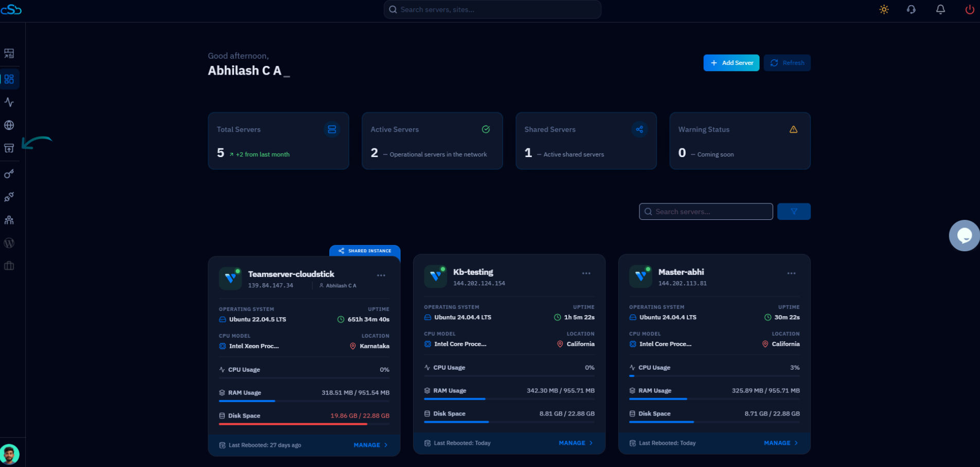980x467 pixels.
Task: Open the WordPress icon in sidebar
Action: point(9,243)
